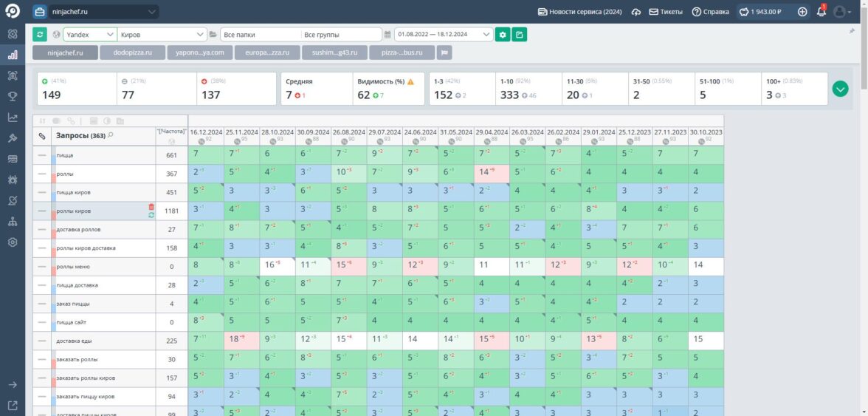Image resolution: width=868 pixels, height=416 pixels.
Task: Add funds with the plus circle icon
Action: [x=802, y=12]
